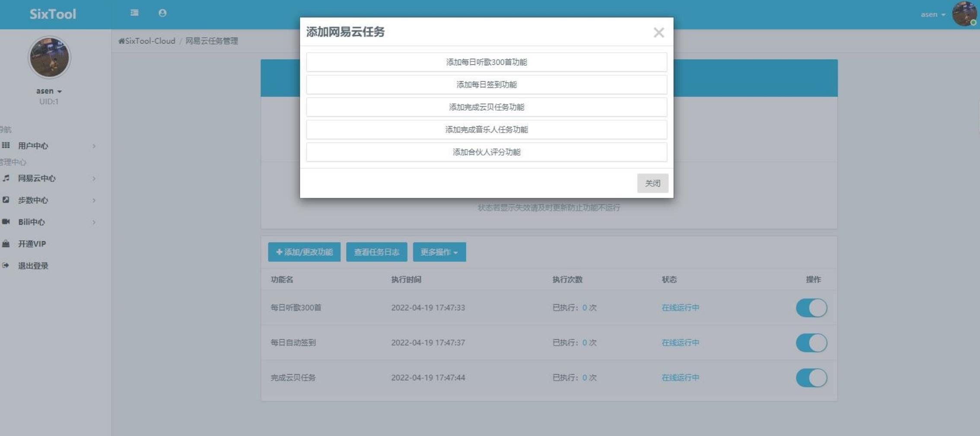
Task: Click the timestamp 2022-04-19 17:47:33
Action: click(x=428, y=308)
